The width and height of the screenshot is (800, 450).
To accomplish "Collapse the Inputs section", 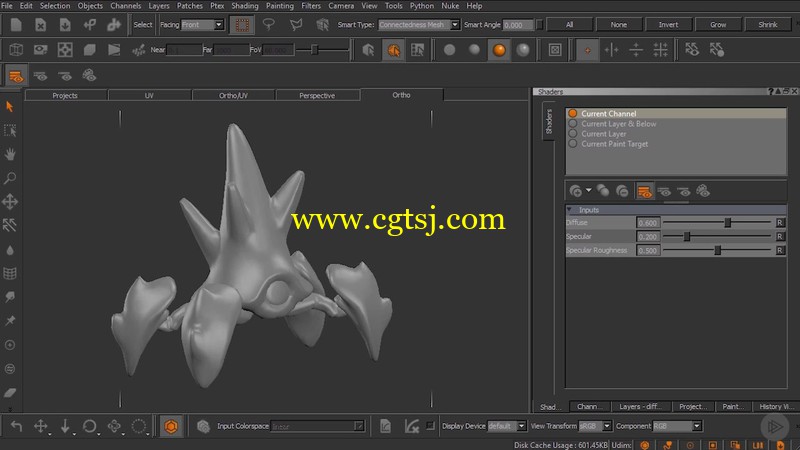I will (x=570, y=210).
